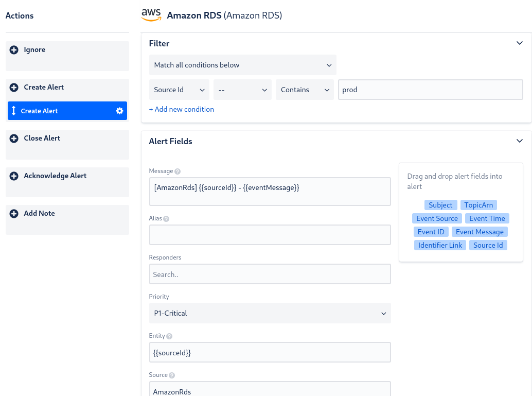
Task: Select the TopicArn field chip
Action: pos(478,205)
